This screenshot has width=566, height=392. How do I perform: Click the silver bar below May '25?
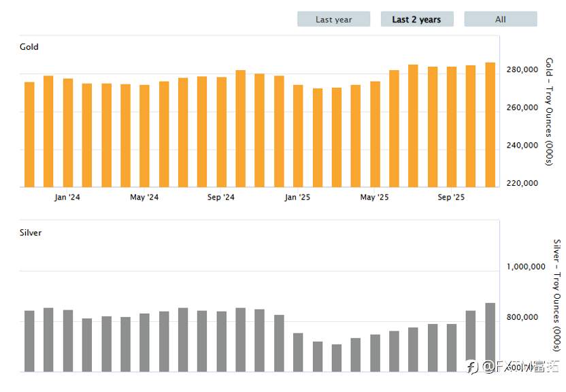(x=375, y=353)
